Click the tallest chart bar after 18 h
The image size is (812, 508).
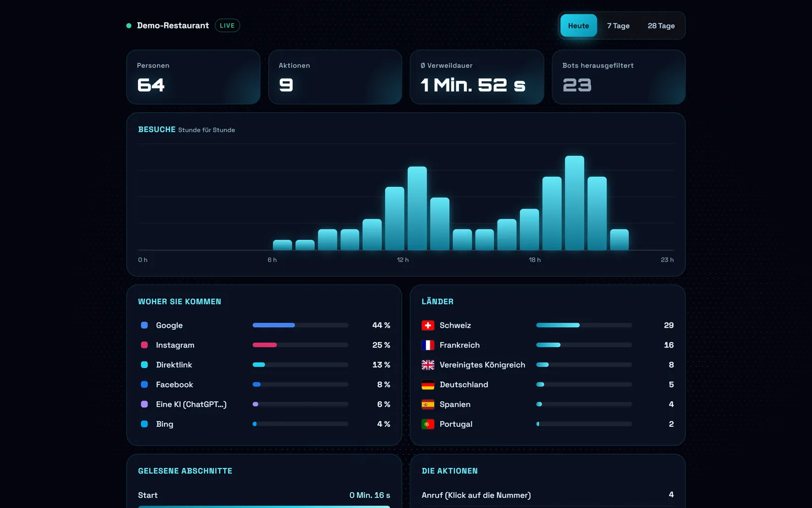click(574, 203)
